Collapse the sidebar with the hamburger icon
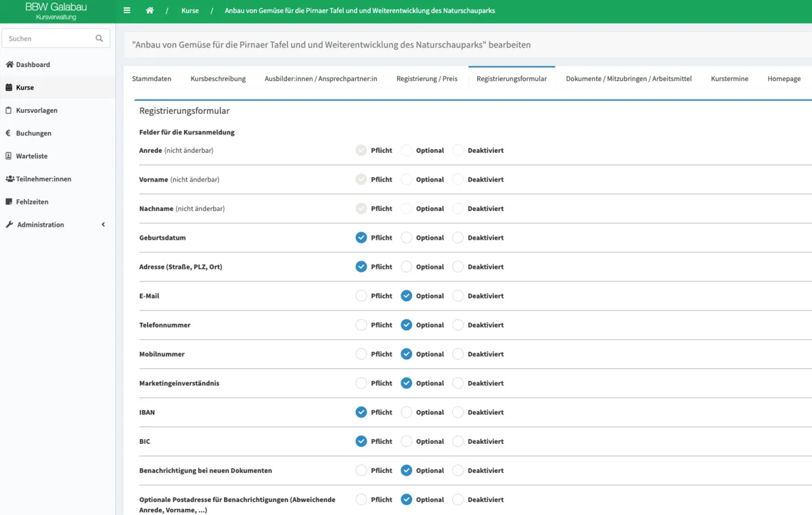This screenshot has height=515, width=812. pyautogui.click(x=126, y=11)
